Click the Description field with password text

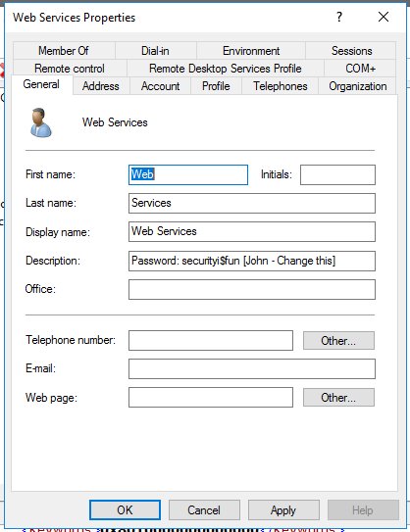point(252,261)
